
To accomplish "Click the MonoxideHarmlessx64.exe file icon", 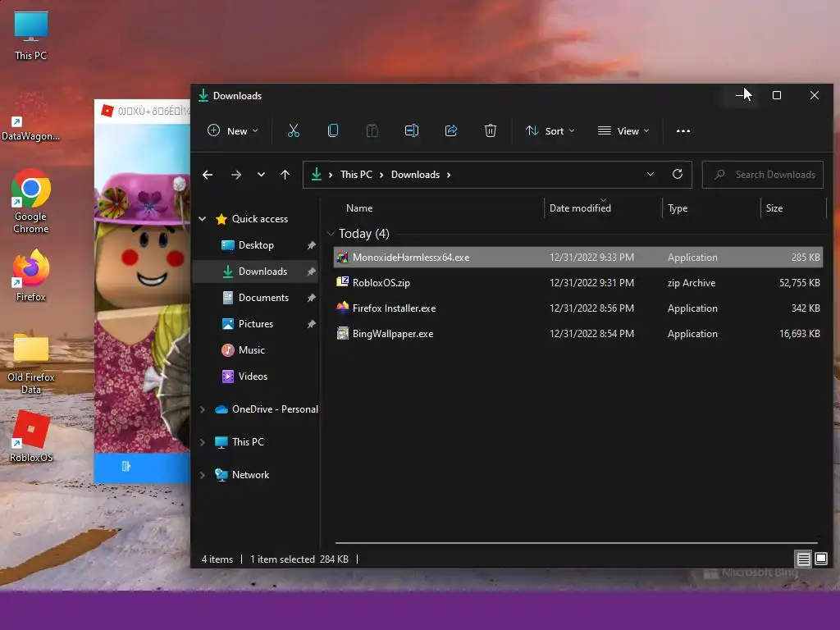I will point(342,257).
